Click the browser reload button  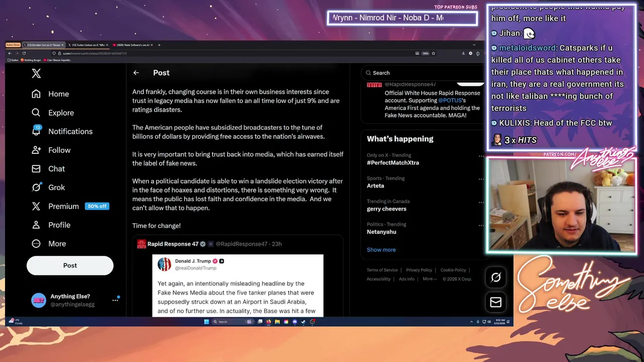(24, 53)
